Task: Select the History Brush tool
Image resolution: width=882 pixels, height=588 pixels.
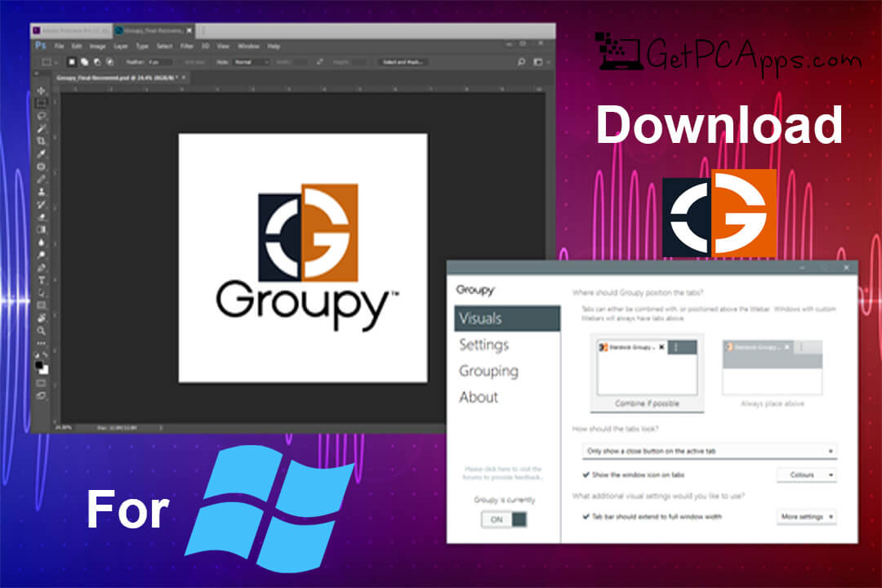Action: click(x=41, y=204)
